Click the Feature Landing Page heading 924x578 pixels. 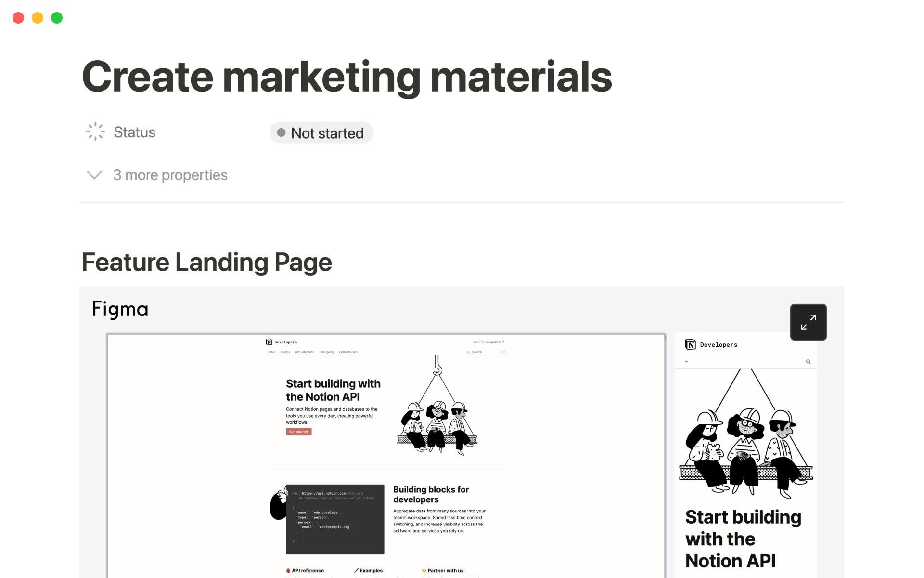click(206, 263)
